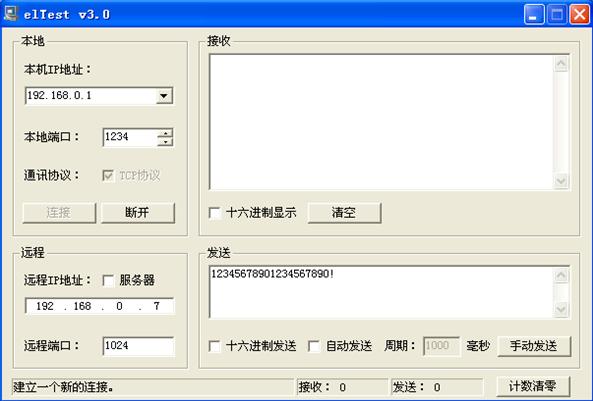Click the 本地端口 field showing 1234

pos(130,137)
